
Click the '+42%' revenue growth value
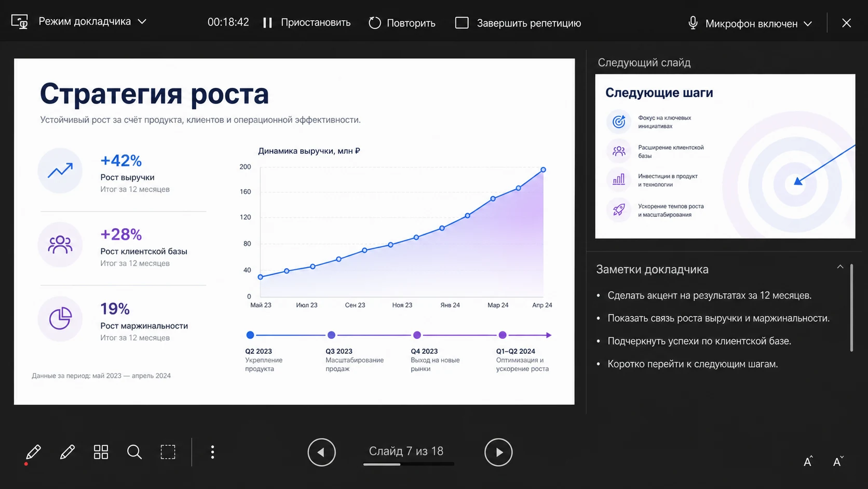pos(121,161)
